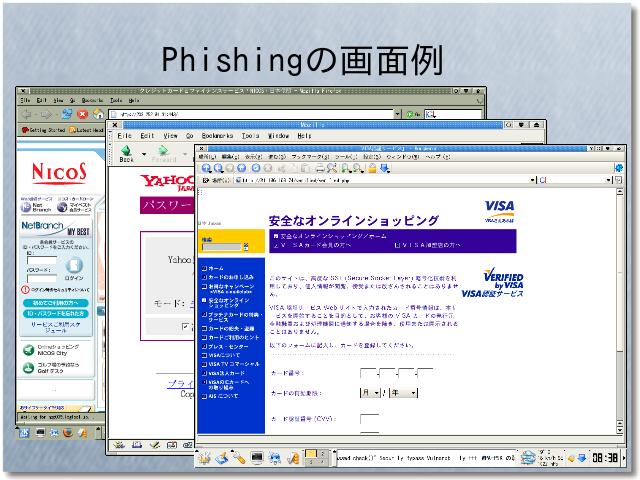Click red Stop icon in Firefox NICOS window
Viewport: 640px width, 480px height.
(83, 114)
